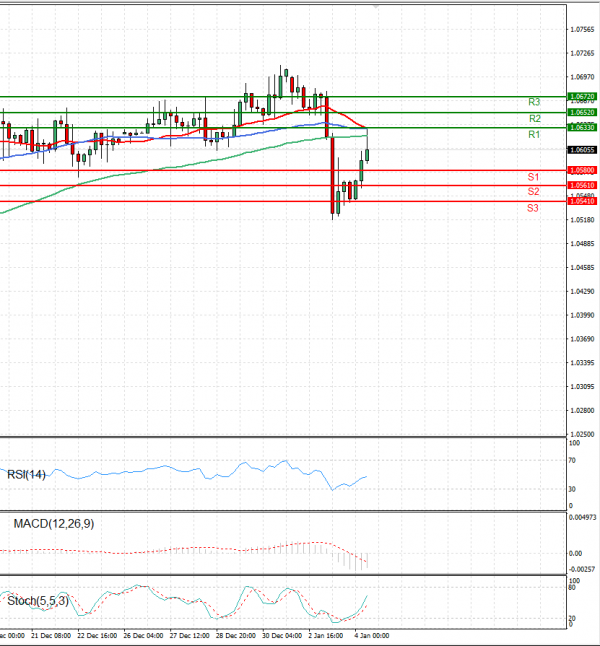Click the 27 Dec 12:00 time label

click(190, 636)
